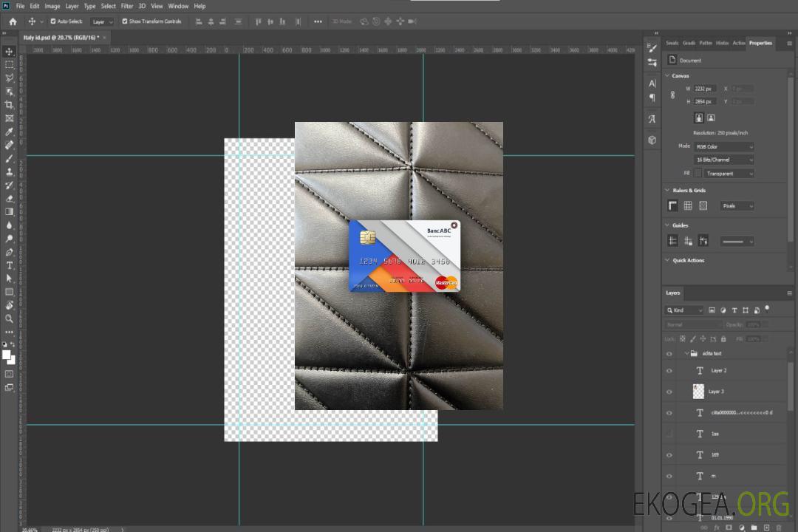The image size is (798, 532).
Task: Select the Eyedropper tool
Action: tap(10, 132)
